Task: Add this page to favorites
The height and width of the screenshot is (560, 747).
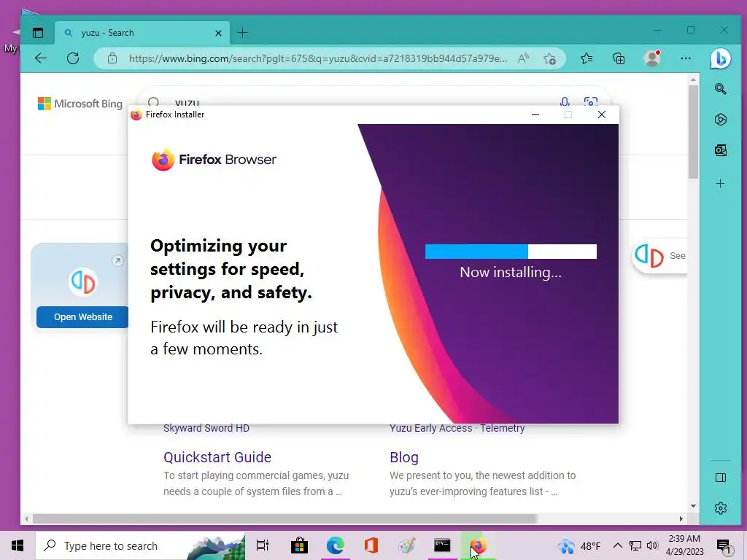Action: [549, 58]
